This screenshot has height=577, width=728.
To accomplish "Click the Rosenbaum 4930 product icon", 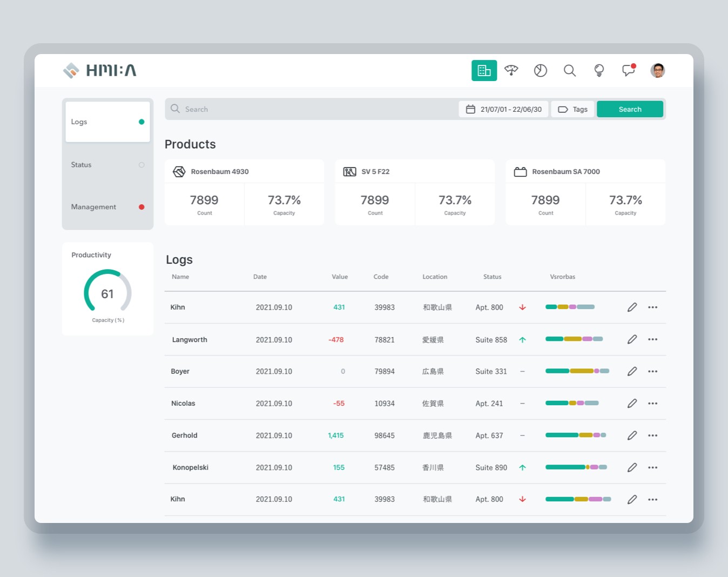I will tap(179, 172).
